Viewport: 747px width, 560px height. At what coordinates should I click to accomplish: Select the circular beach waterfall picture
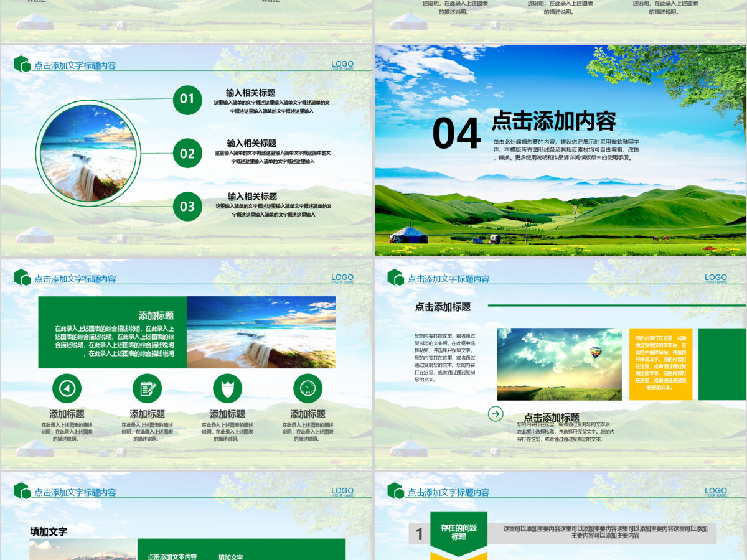88,153
